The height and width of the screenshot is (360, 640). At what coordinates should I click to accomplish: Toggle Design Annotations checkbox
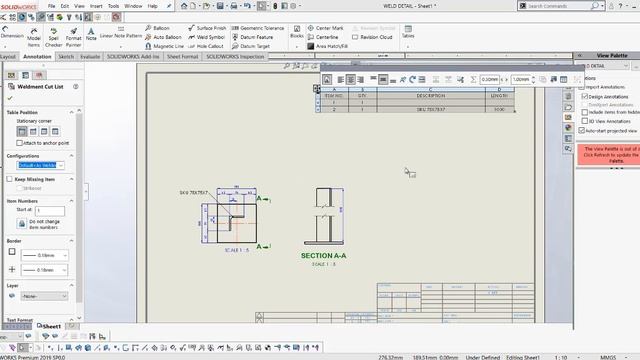click(585, 96)
